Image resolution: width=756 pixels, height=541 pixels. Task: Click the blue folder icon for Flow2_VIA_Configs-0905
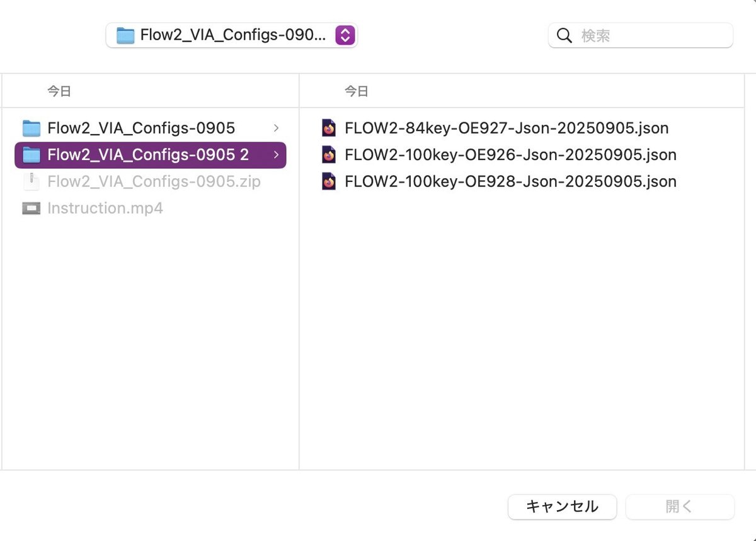[32, 127]
